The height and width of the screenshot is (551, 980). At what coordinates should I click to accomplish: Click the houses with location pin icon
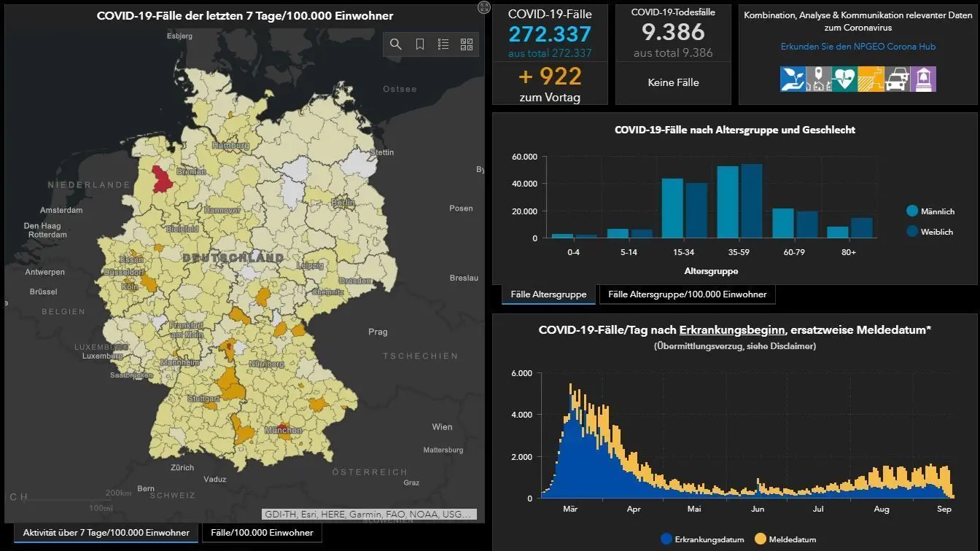[x=819, y=79]
